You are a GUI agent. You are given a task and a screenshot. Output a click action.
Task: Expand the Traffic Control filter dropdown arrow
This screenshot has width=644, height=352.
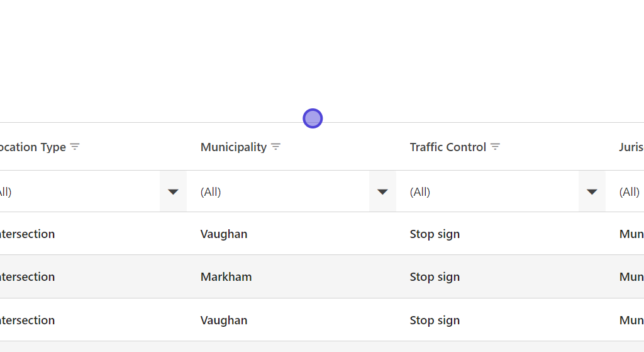[x=592, y=191]
